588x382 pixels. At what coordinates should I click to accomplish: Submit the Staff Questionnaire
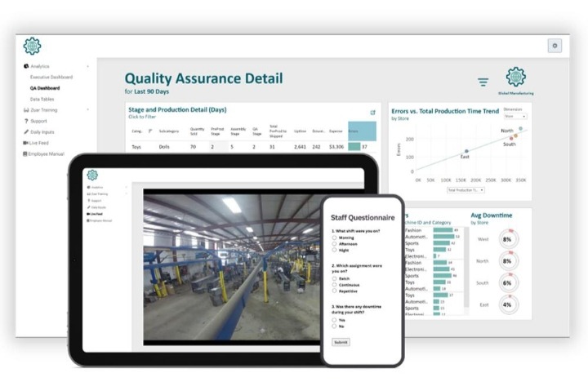click(x=341, y=342)
